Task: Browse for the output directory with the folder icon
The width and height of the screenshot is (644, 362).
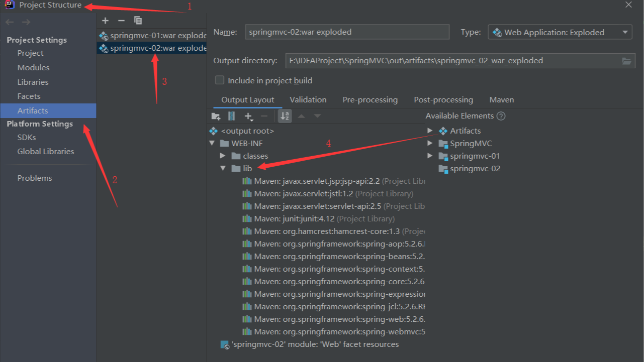Action: tap(626, 61)
